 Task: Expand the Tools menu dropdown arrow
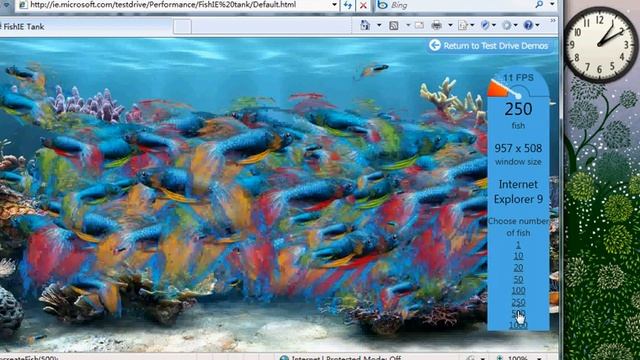516,26
